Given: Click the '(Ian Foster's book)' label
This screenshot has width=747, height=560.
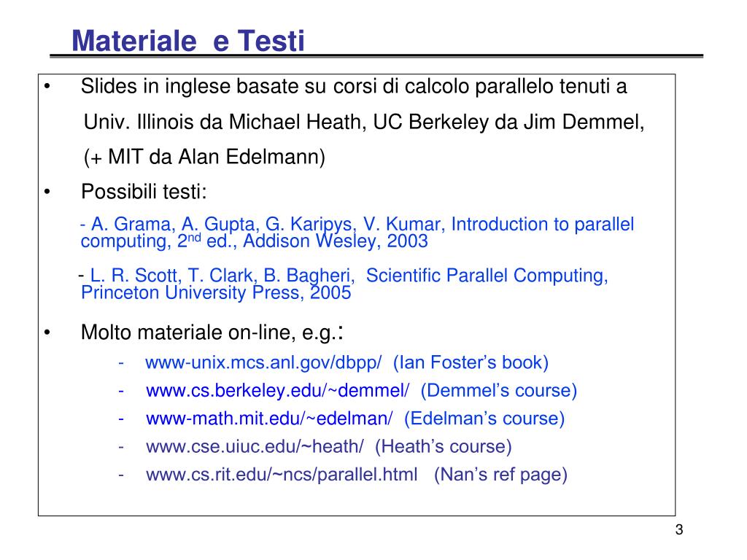Looking at the screenshot, I should click(471, 363).
